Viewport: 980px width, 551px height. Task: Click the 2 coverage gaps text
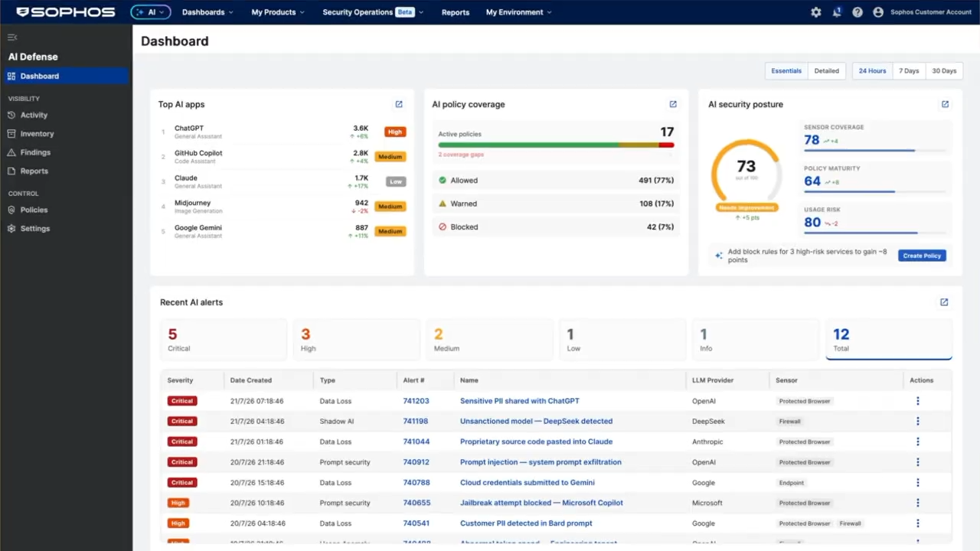click(461, 155)
